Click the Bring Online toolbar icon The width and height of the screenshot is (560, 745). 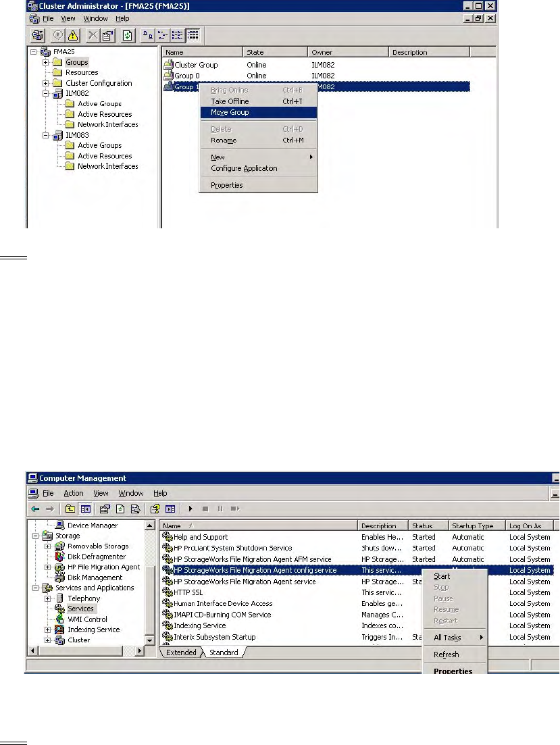58,36
